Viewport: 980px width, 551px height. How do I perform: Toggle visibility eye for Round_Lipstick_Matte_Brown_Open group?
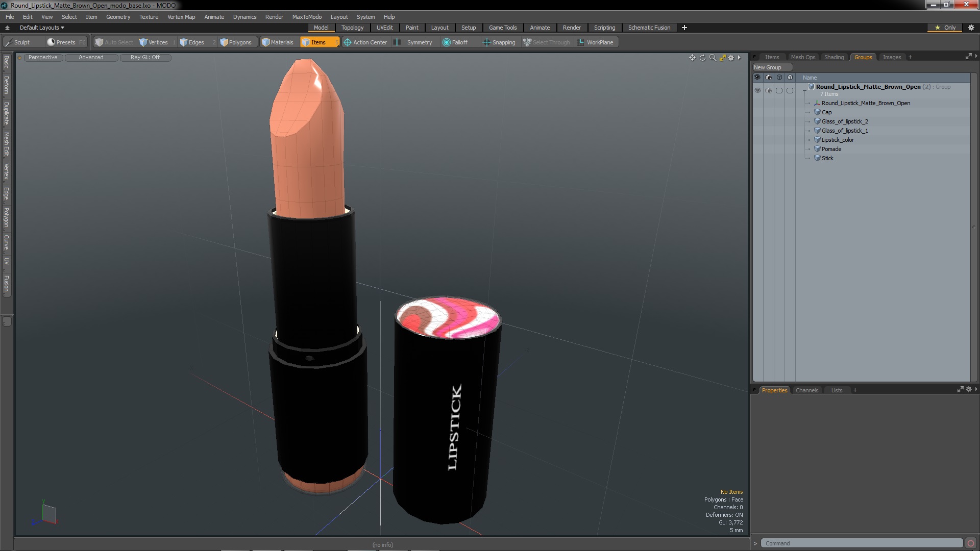point(757,90)
